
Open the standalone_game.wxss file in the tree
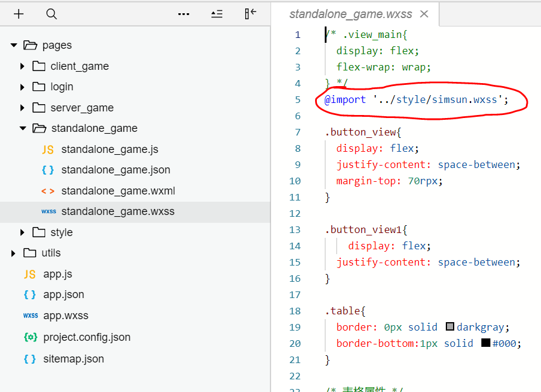coord(117,211)
